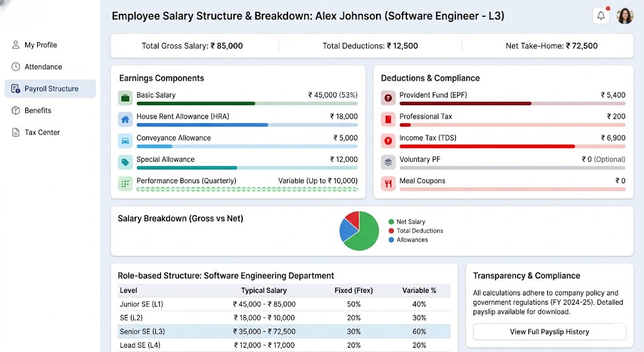
Task: Click Total Deductions ₹ 12,500 summary
Action: click(x=370, y=46)
